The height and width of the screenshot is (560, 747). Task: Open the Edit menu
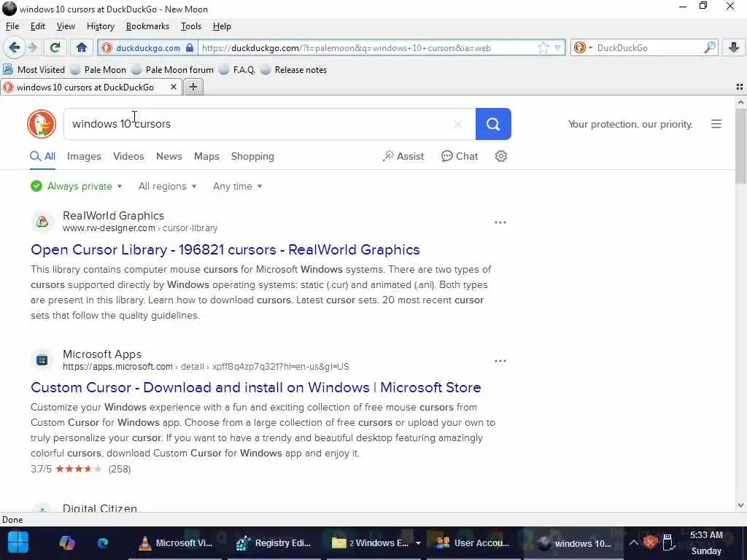(x=38, y=26)
